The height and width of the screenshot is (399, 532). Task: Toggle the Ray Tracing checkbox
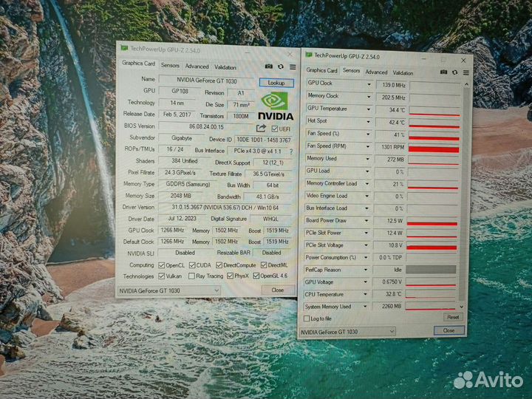click(191, 276)
